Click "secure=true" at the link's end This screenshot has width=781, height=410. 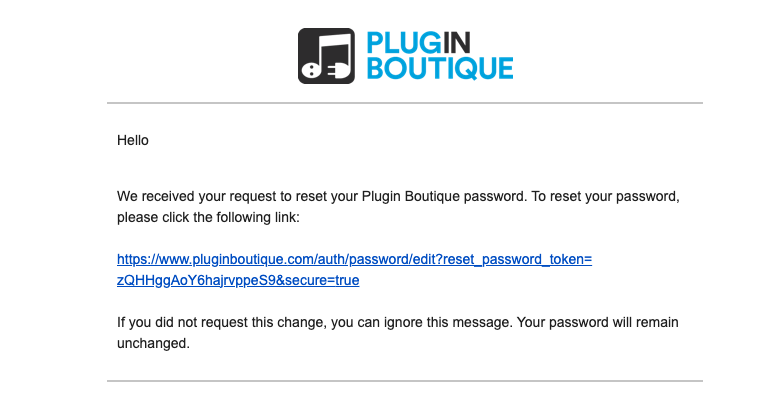click(x=320, y=281)
